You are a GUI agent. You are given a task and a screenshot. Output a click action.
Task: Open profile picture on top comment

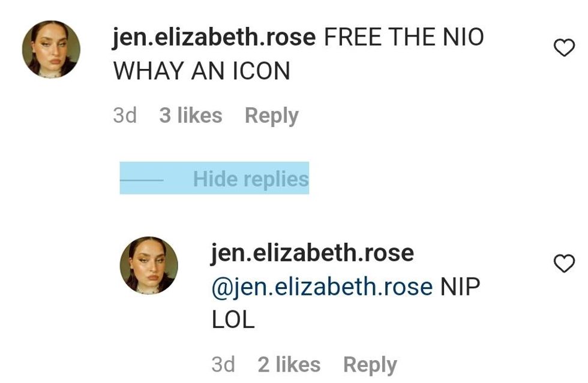click(51, 49)
